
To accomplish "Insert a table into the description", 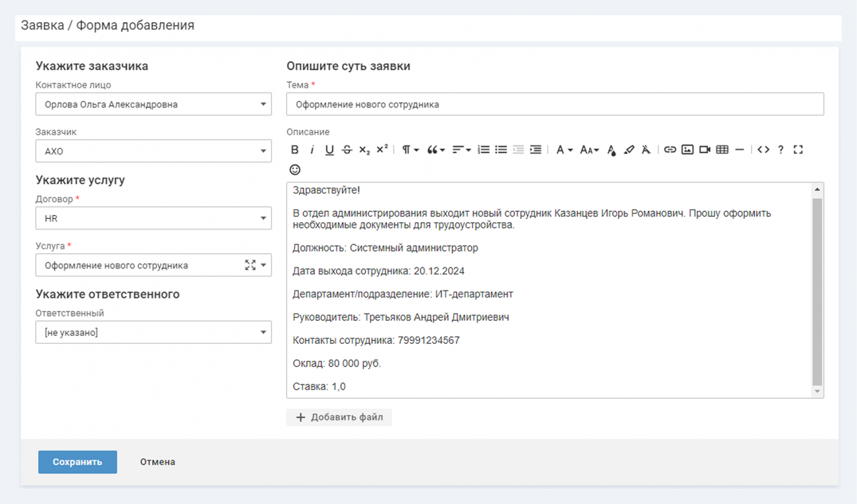I will (722, 149).
